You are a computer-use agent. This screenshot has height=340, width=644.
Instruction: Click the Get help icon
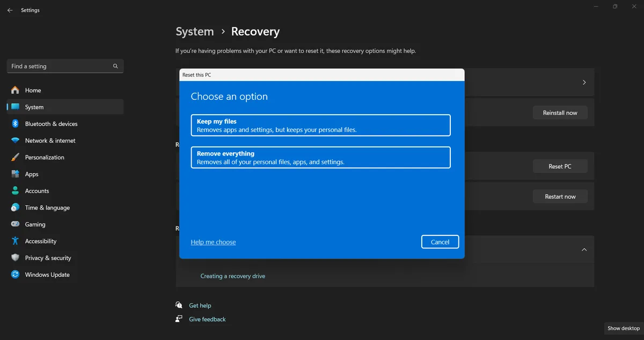pyautogui.click(x=179, y=305)
